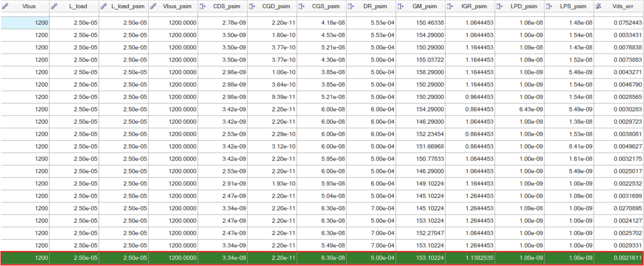Select LPD_psim value 6.43e-09
Viewport: 644px width, 266px height.
[x=531, y=109]
